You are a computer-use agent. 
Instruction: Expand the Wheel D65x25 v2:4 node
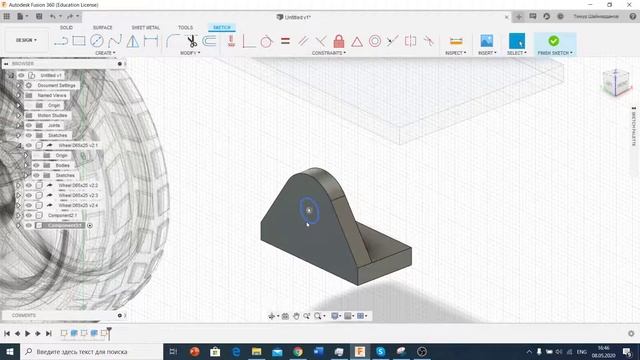tap(18, 205)
